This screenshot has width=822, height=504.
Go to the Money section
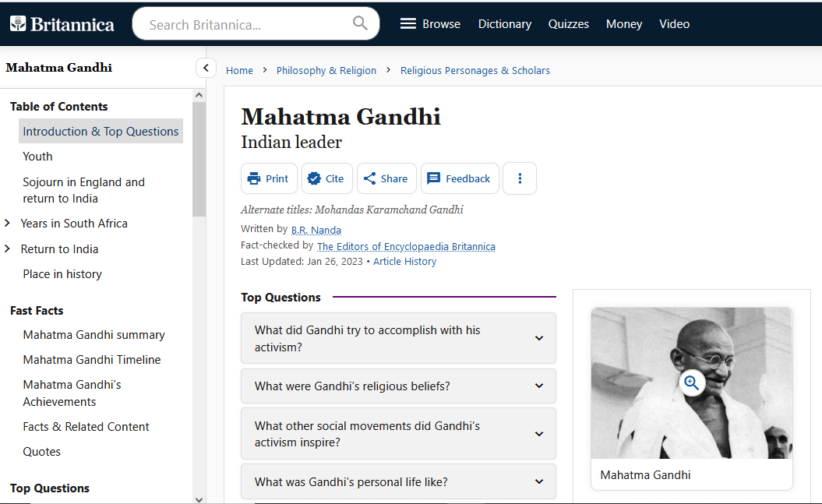624,24
